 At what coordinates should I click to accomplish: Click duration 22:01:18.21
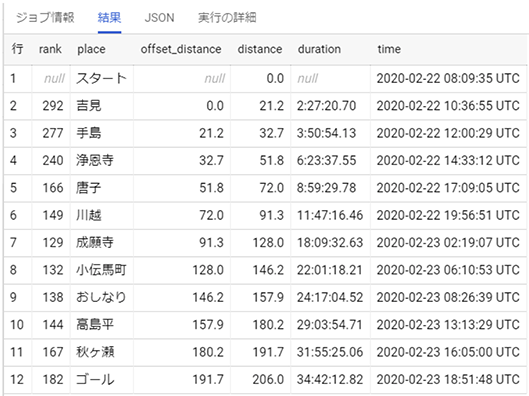point(330,270)
